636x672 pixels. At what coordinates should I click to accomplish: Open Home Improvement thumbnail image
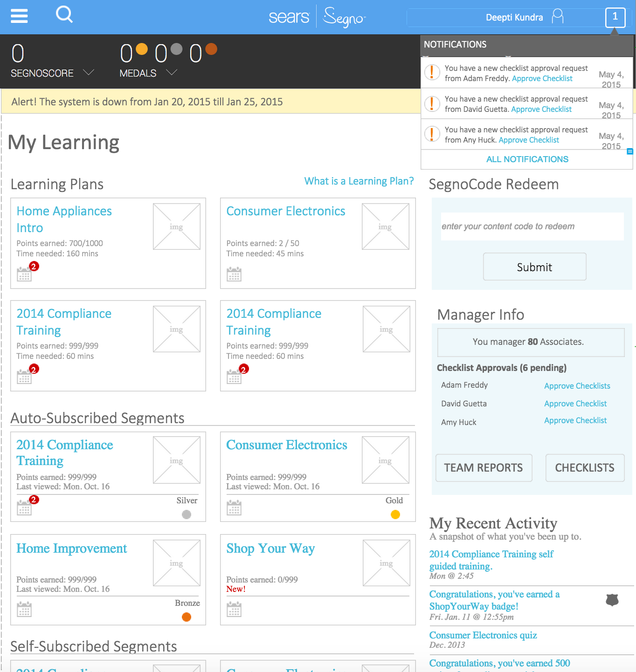coord(177,563)
